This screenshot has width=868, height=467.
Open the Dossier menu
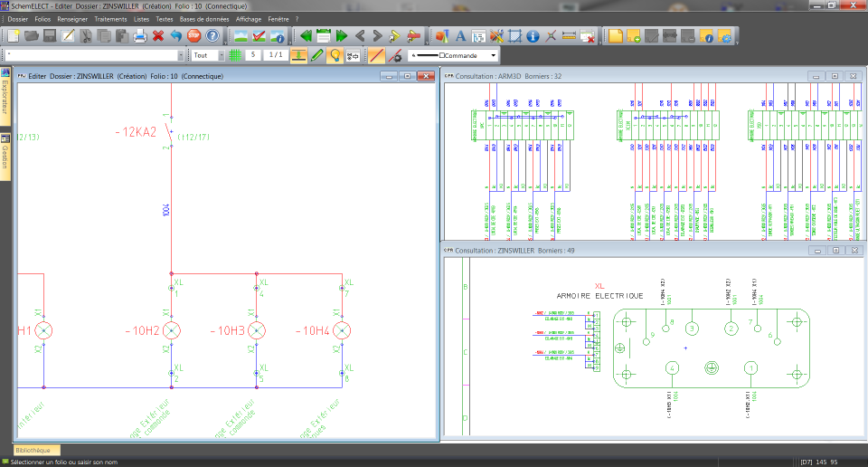click(x=18, y=19)
